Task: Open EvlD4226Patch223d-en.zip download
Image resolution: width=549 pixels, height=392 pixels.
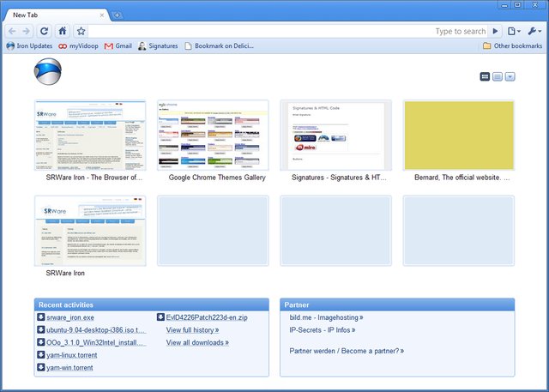Action: [x=207, y=317]
